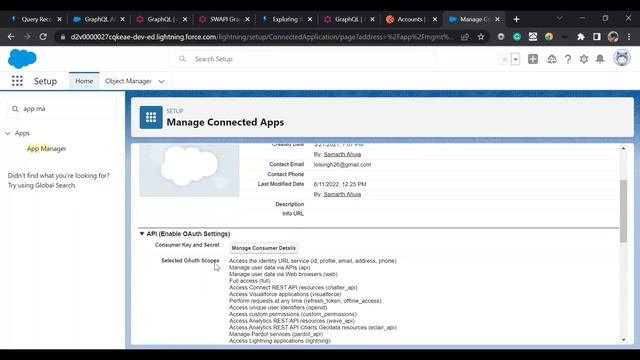Image resolution: width=640 pixels, height=360 pixels.
Task: Switch to the SWAPI Gra browser tab
Action: (224, 19)
